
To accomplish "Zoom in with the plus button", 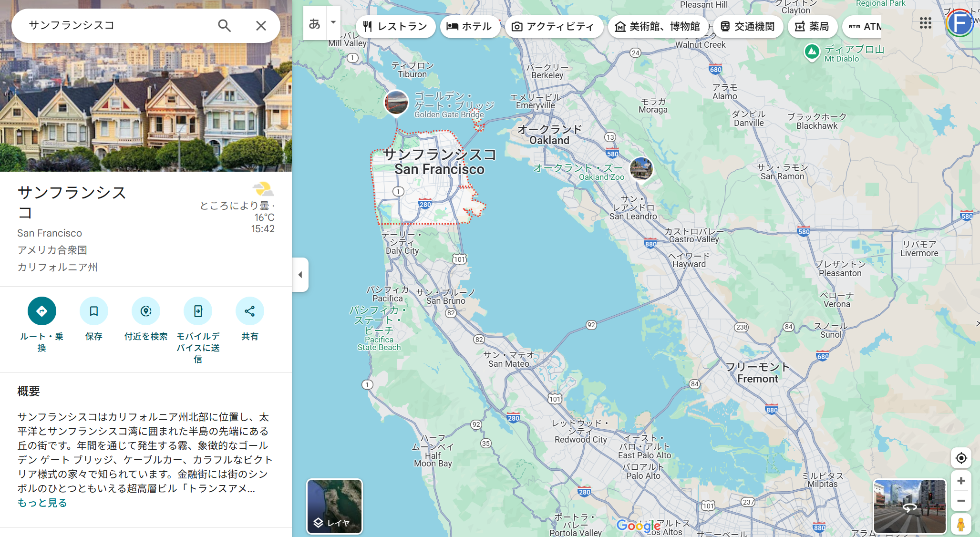I will click(x=961, y=481).
